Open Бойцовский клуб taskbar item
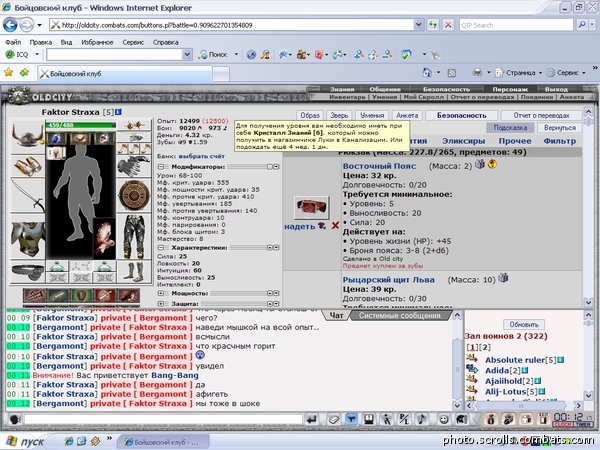 point(163,442)
